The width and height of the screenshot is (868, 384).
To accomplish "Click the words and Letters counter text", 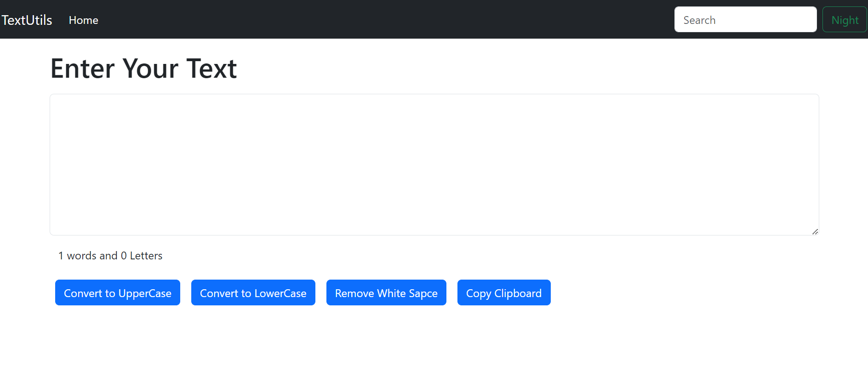I will pyautogui.click(x=110, y=256).
